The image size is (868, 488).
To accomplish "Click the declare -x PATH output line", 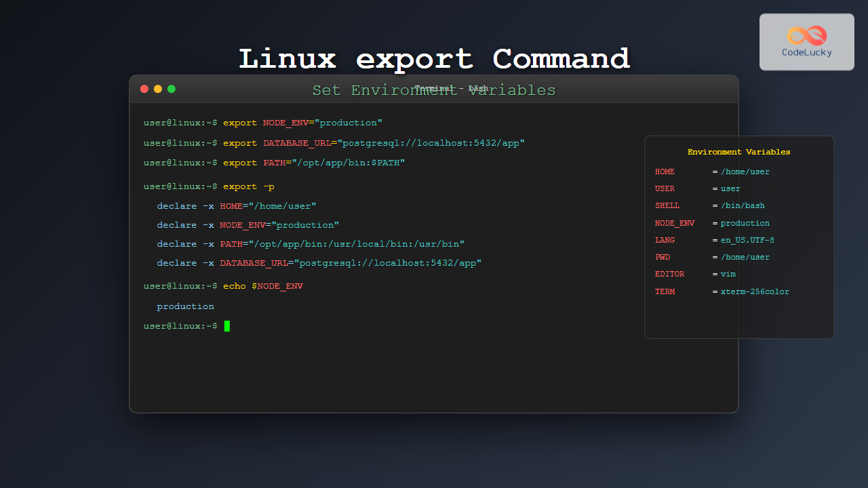I will point(310,244).
